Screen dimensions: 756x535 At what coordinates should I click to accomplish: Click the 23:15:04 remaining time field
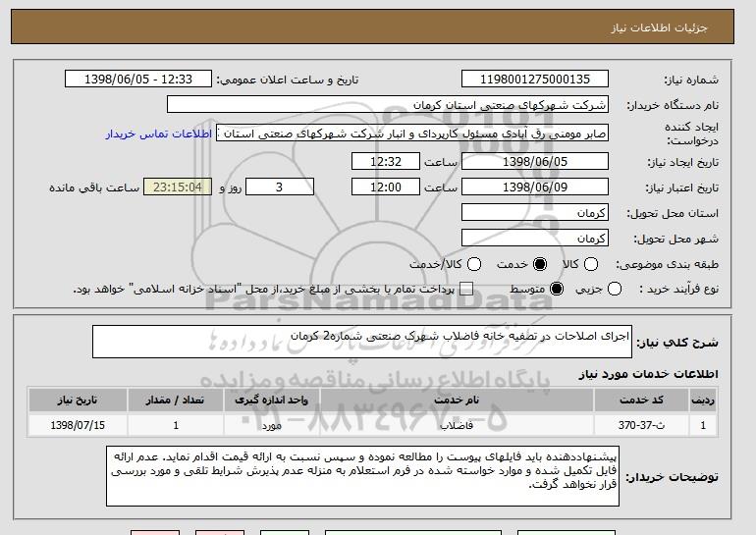[178, 187]
